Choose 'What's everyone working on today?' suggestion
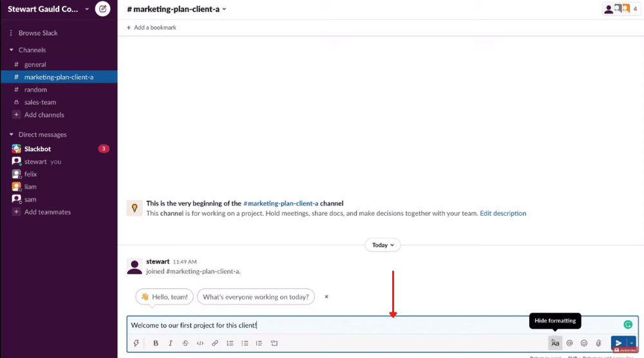This screenshot has width=644, height=358. tap(256, 297)
